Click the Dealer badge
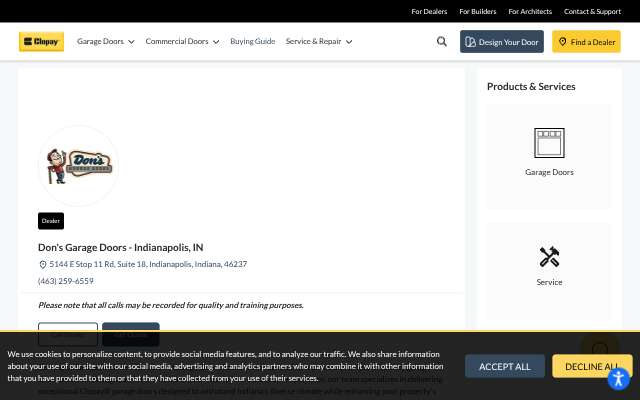The width and height of the screenshot is (640, 400). point(51,221)
